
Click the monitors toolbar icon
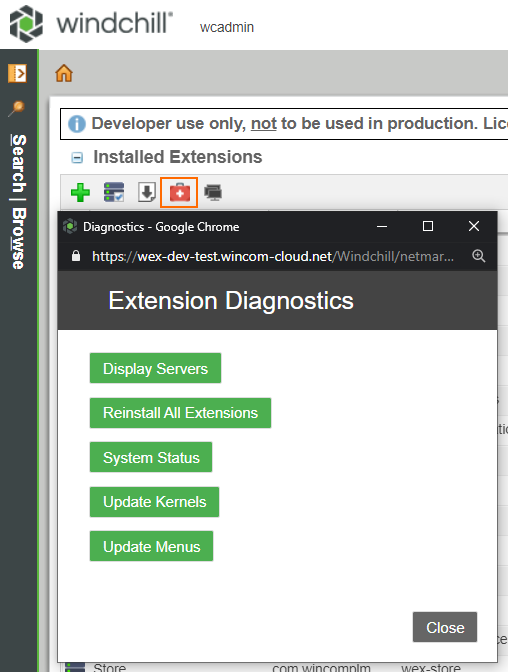click(213, 192)
